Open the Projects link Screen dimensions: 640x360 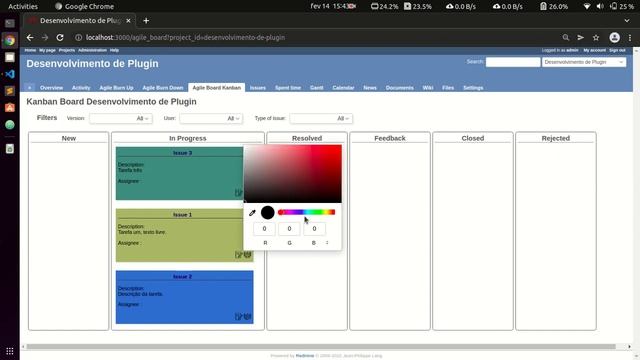pyautogui.click(x=67, y=50)
